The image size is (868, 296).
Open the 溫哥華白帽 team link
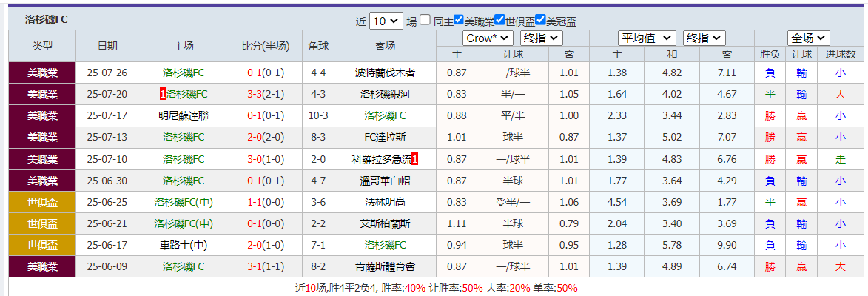385,181
